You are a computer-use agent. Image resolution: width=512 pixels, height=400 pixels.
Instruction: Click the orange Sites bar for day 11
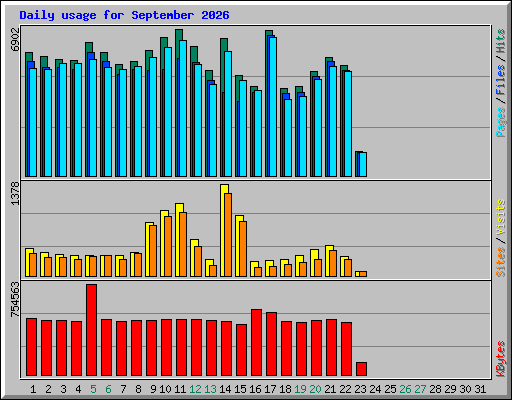pos(183,244)
